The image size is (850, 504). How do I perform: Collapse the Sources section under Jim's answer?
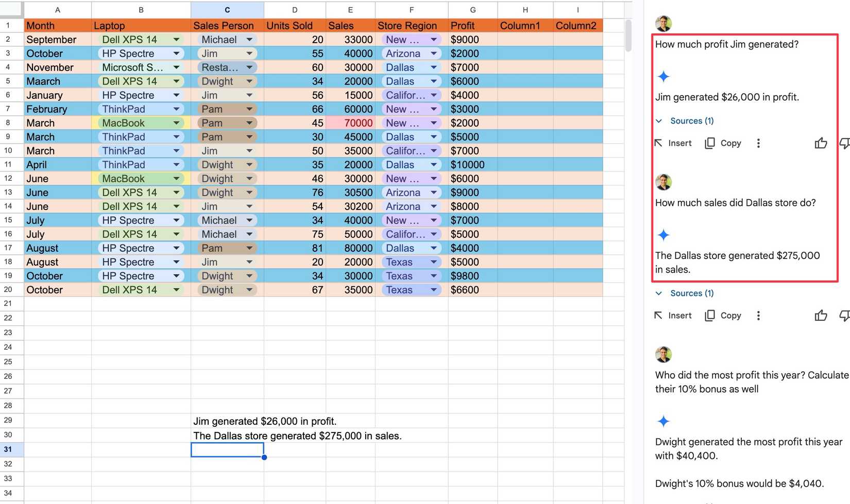tap(659, 120)
